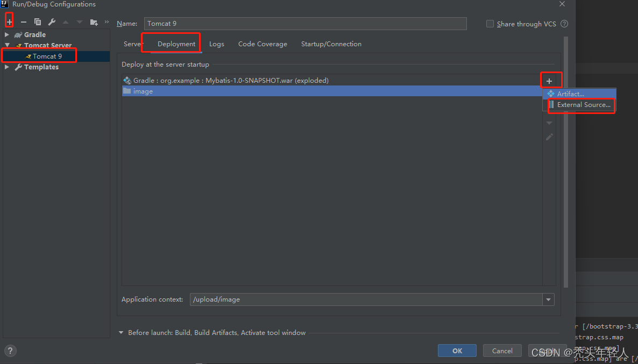
Task: Switch to the Server tab
Action: coord(132,44)
